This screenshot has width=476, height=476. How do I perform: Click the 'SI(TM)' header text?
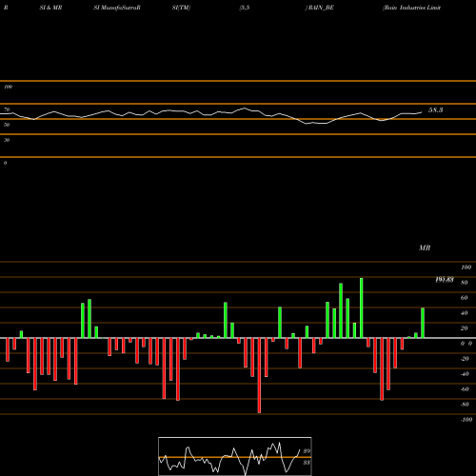click(181, 8)
